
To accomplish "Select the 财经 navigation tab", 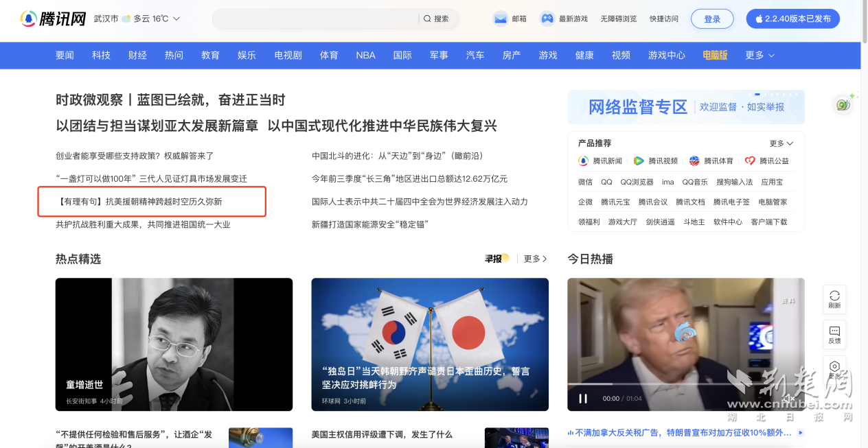I will (137, 55).
